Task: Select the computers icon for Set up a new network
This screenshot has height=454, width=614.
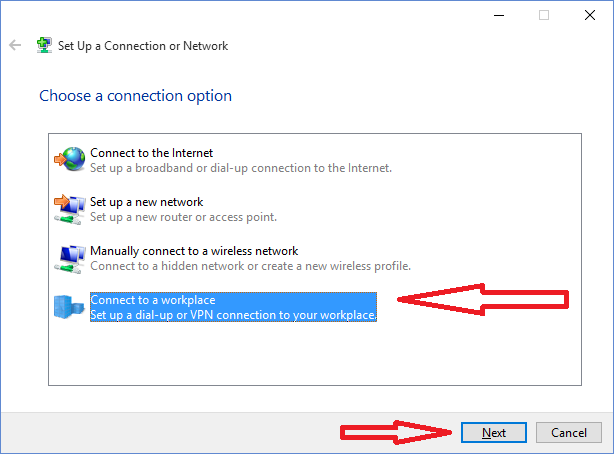Action: [x=70, y=209]
